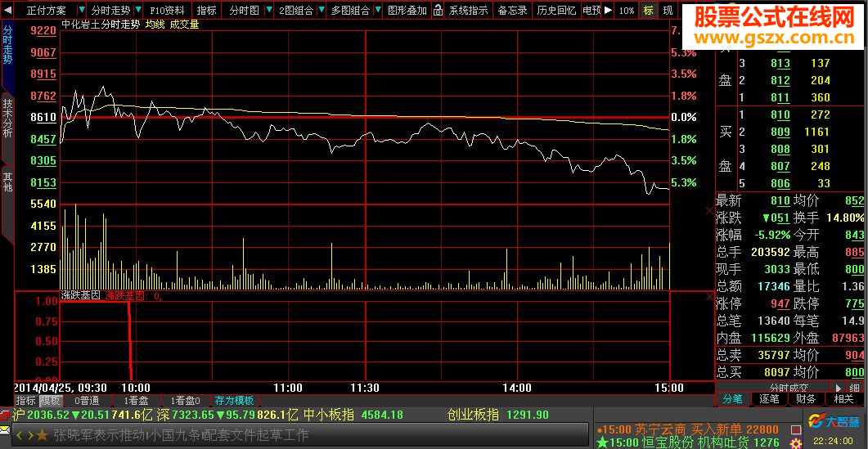Click the 沪 index value 2036.52
The width and height of the screenshot is (868, 449).
48,414
